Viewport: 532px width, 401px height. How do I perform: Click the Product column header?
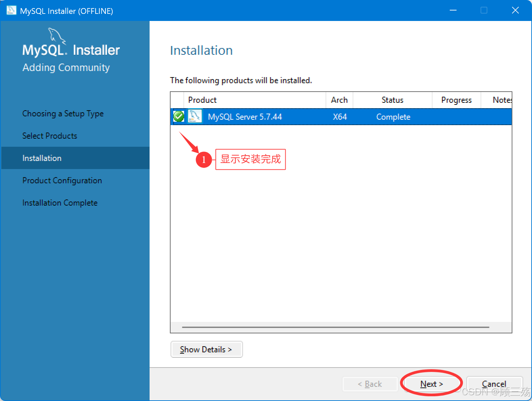254,100
